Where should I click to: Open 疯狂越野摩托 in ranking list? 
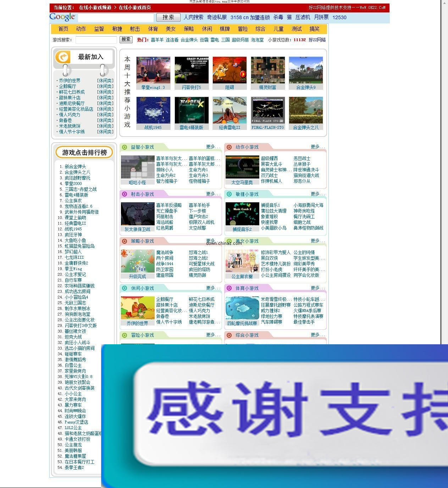(77, 178)
